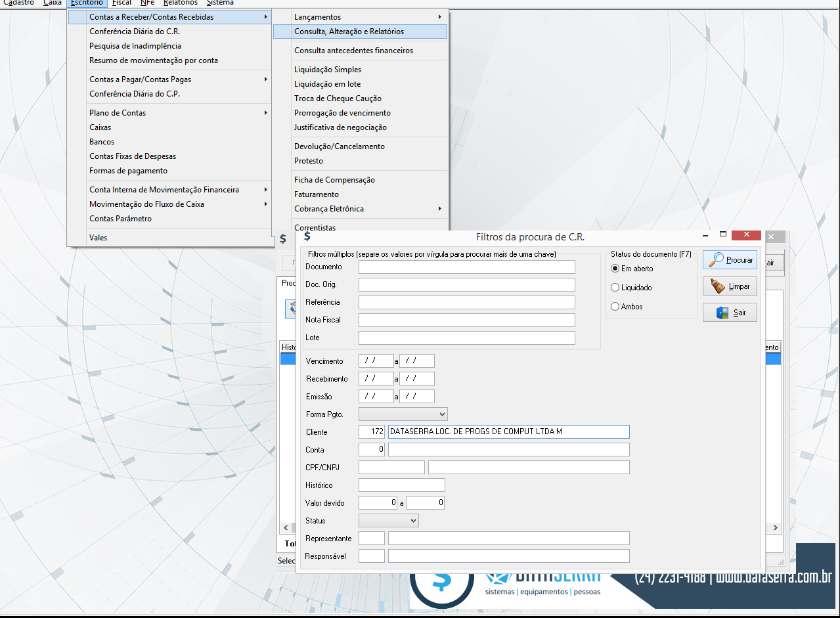Viewport: 840px width, 618px height.
Task: Choose Prorrogação de vencimento
Action: click(361, 113)
